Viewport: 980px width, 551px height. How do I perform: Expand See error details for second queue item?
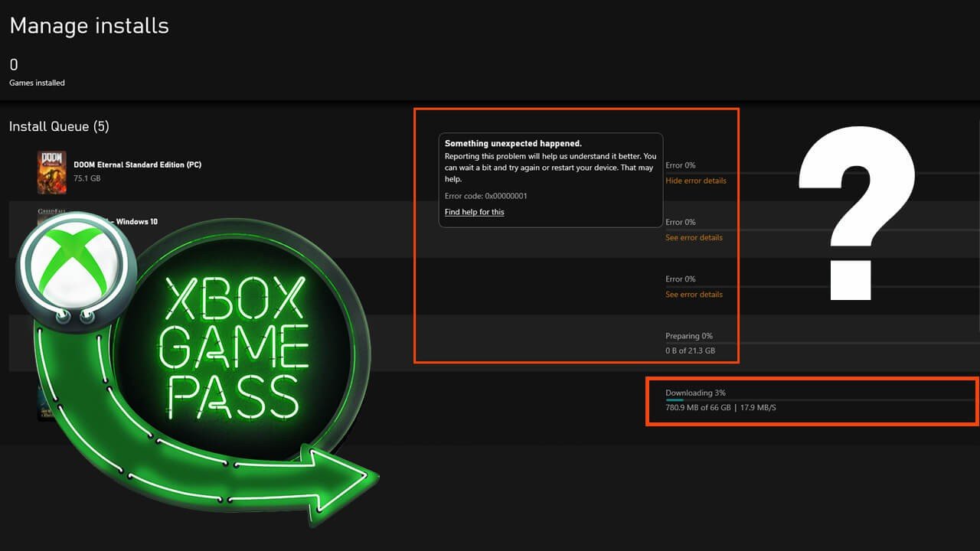pos(694,237)
